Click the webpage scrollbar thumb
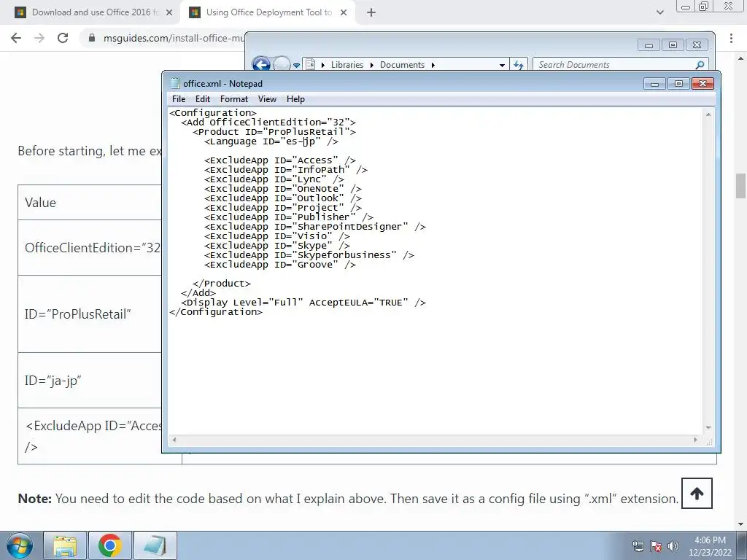This screenshot has height=560, width=747. [740, 186]
